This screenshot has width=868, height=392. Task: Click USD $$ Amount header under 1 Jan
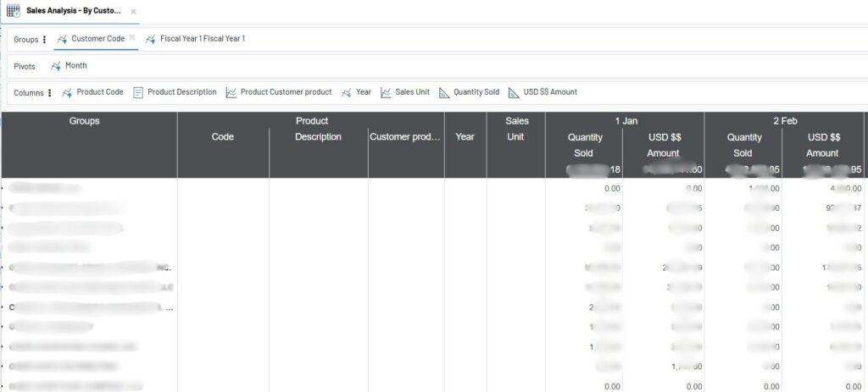[x=663, y=145]
